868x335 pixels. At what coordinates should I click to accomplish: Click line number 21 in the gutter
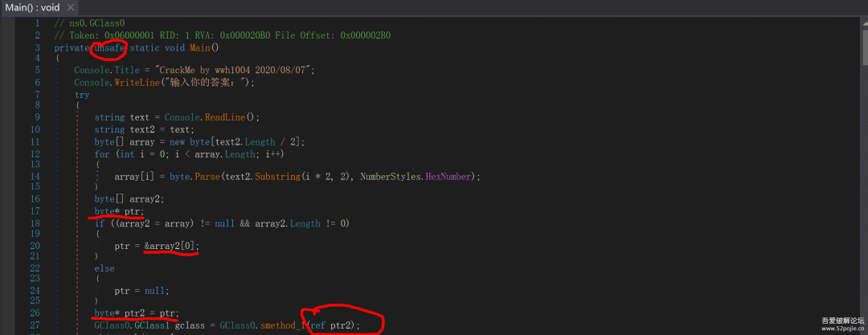[x=35, y=255]
